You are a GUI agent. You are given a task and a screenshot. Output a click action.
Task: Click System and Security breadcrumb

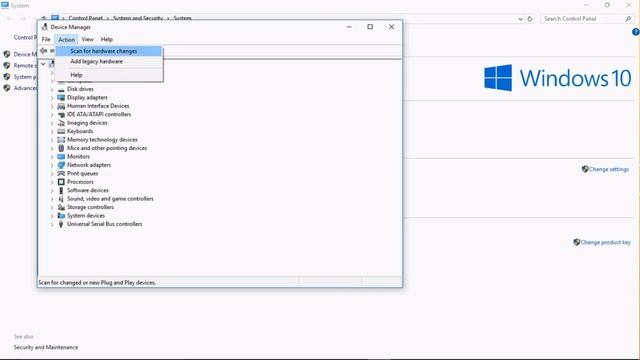coord(138,18)
